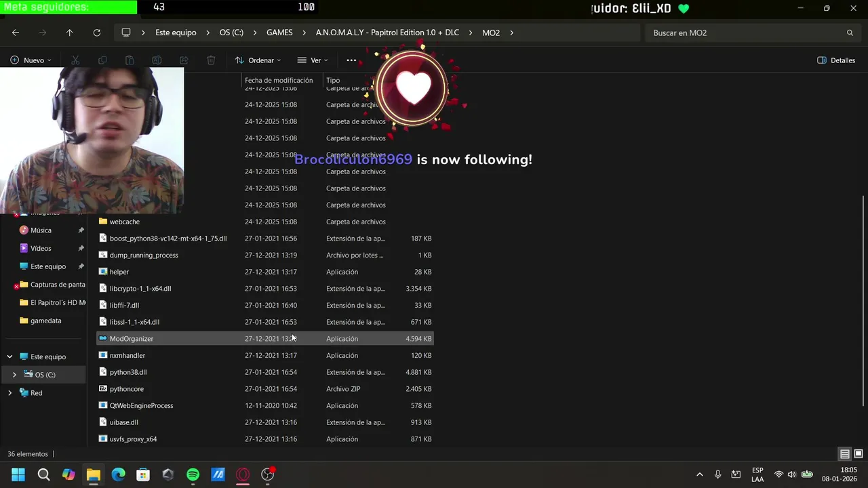Viewport: 868px width, 488px height.
Task: Navigate to GAMES in the breadcrumb
Action: click(279, 33)
